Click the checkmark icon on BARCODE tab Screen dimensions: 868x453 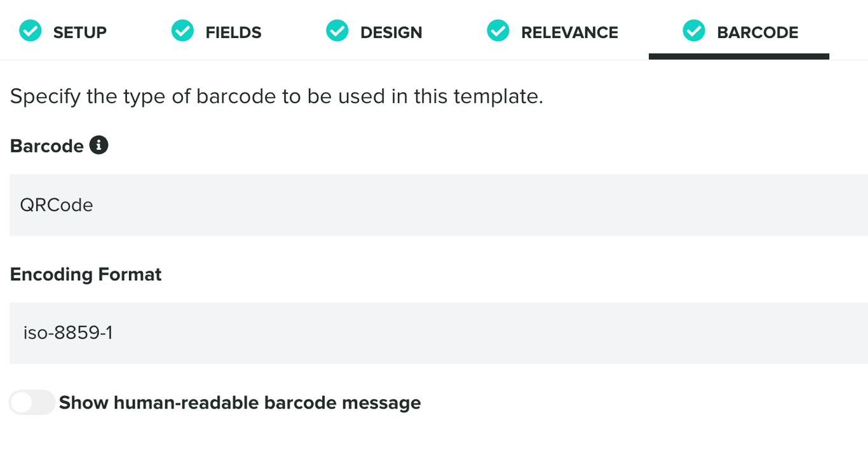pyautogui.click(x=694, y=30)
